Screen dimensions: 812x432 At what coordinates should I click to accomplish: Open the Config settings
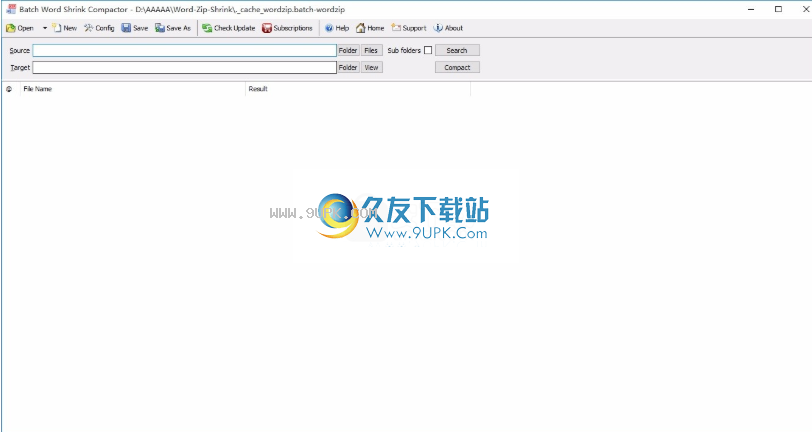pyautogui.click(x=99, y=28)
